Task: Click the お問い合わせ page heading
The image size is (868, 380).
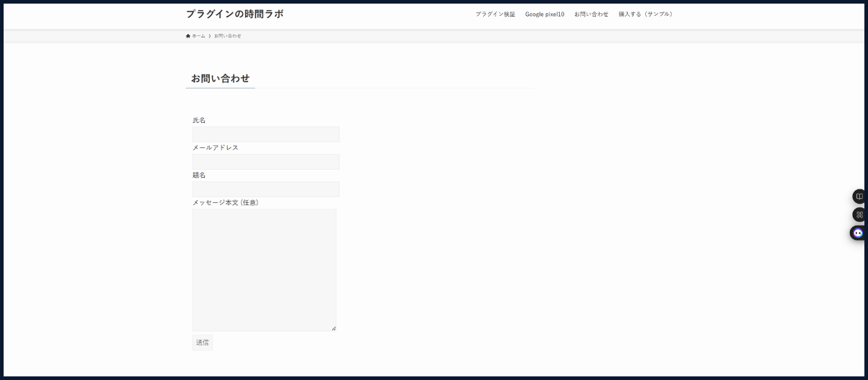Action: click(x=220, y=78)
